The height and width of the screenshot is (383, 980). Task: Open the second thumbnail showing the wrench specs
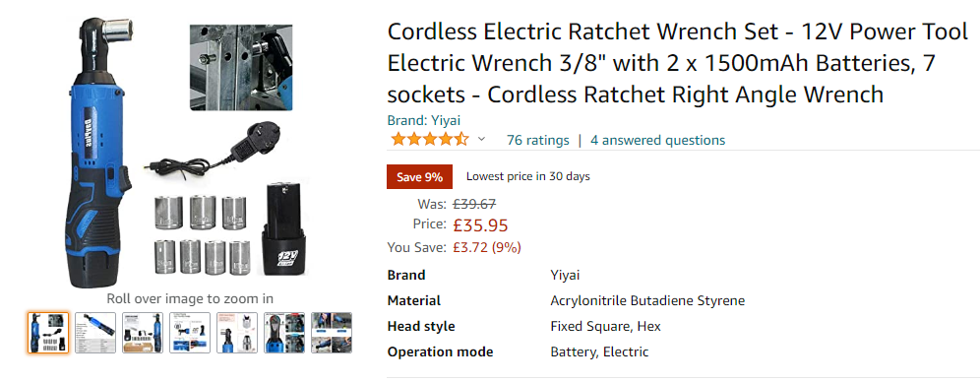(95, 333)
